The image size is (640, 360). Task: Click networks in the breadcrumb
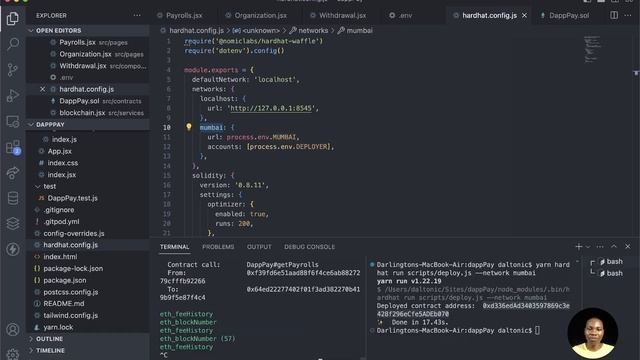click(313, 31)
